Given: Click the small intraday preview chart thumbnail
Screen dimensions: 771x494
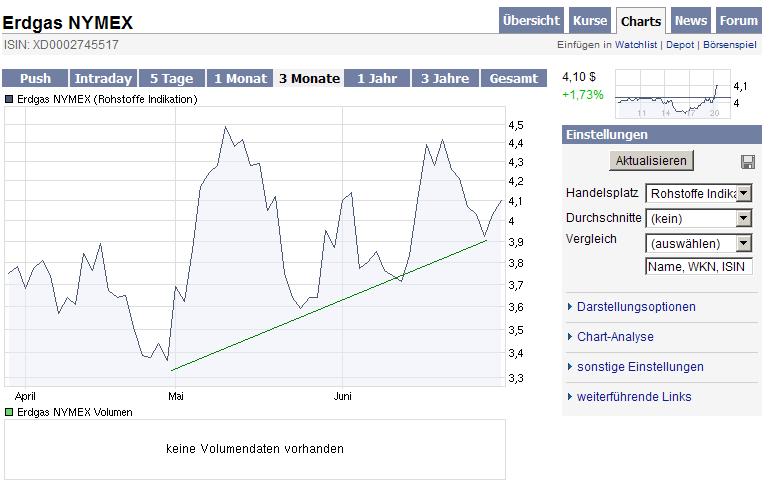Looking at the screenshot, I should tap(673, 94).
